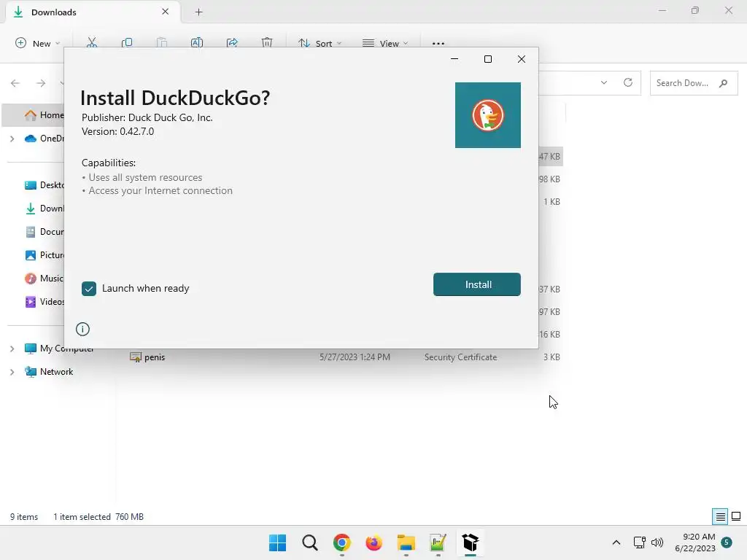Click the DuckDuckGo logo image
This screenshot has width=747, height=560.
point(488,115)
